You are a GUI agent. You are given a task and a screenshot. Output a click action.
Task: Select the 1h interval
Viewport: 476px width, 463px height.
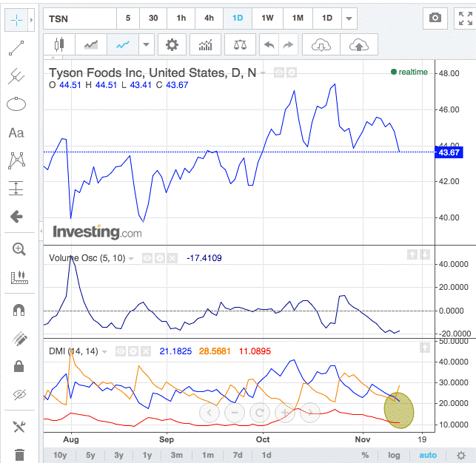click(x=181, y=18)
